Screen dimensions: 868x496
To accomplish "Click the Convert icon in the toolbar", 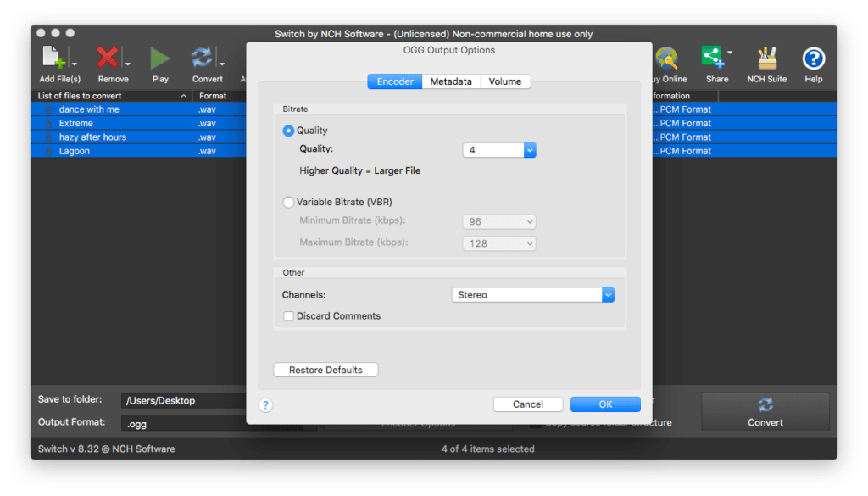I will tap(202, 58).
